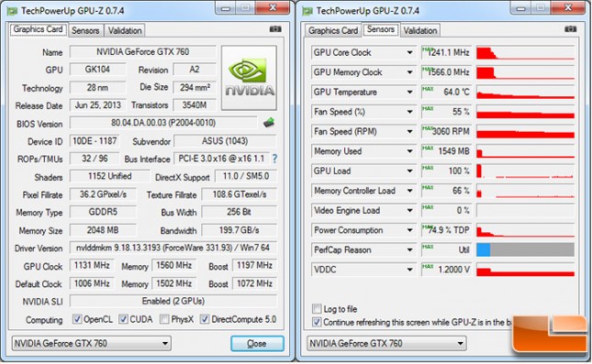This screenshot has height=364, width=592.
Task: Click the Bus Width value 256 Bit
Action: pos(239,212)
